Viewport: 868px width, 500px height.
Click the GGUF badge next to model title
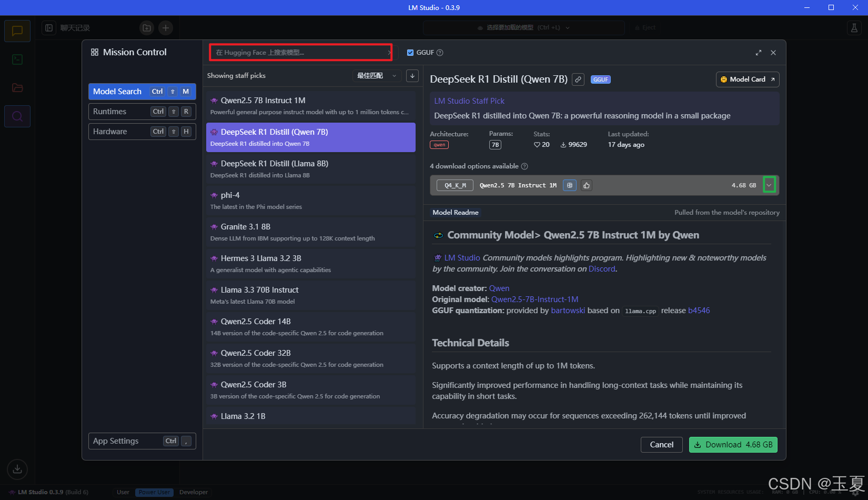point(601,79)
